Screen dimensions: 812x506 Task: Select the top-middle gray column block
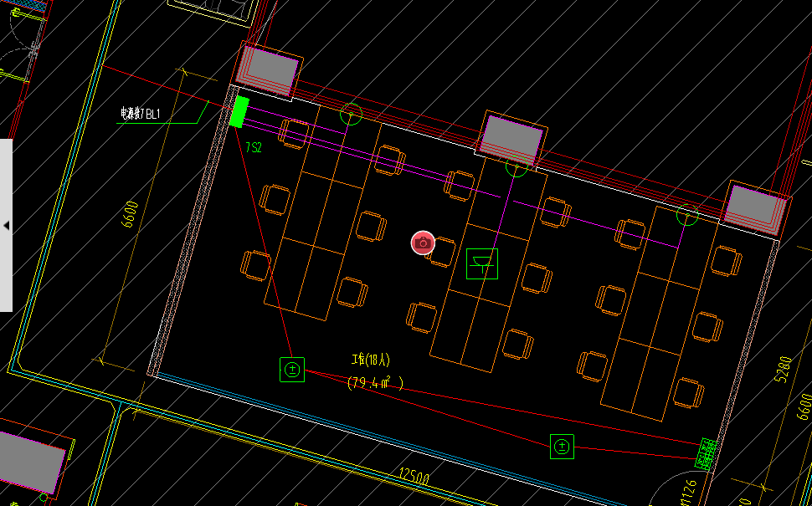click(x=511, y=136)
